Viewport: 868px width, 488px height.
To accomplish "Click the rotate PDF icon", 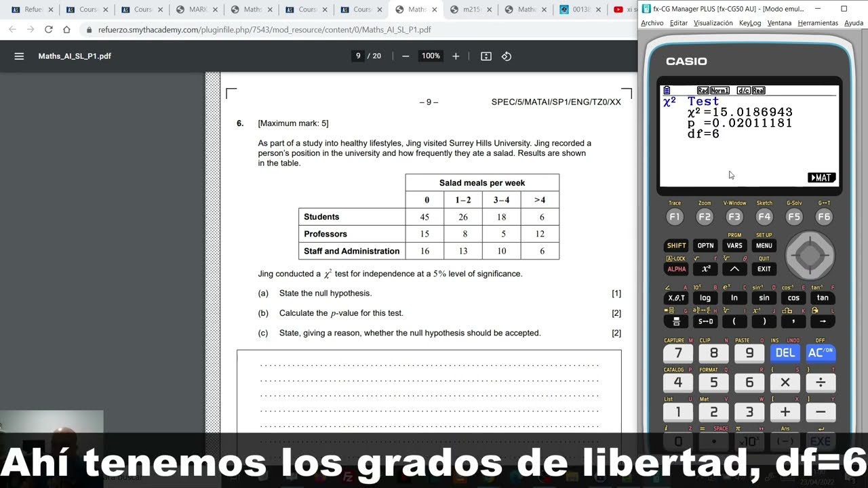I will pos(507,56).
